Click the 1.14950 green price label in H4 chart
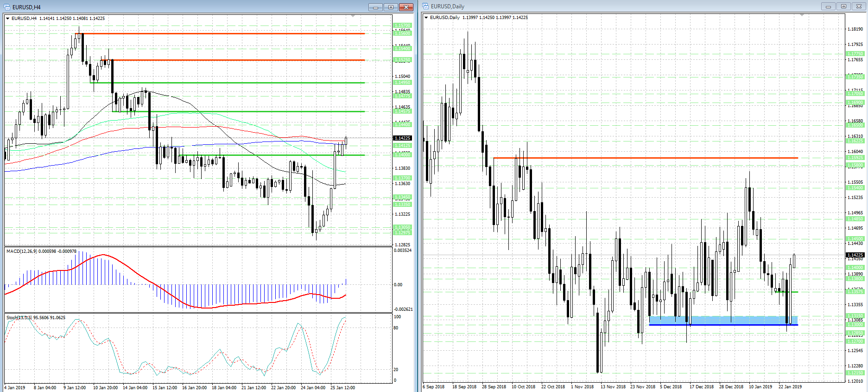The width and height of the screenshot is (868, 392). [x=402, y=83]
